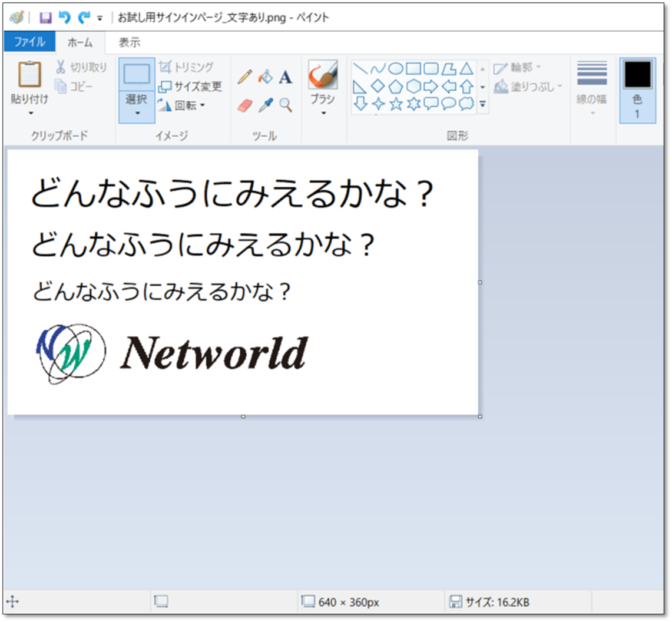
Task: Click the Save icon in quick access toolbar
Action: click(45, 18)
